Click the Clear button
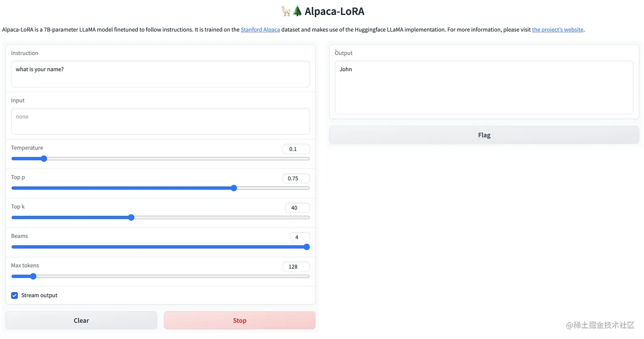644x339 pixels. tap(81, 320)
